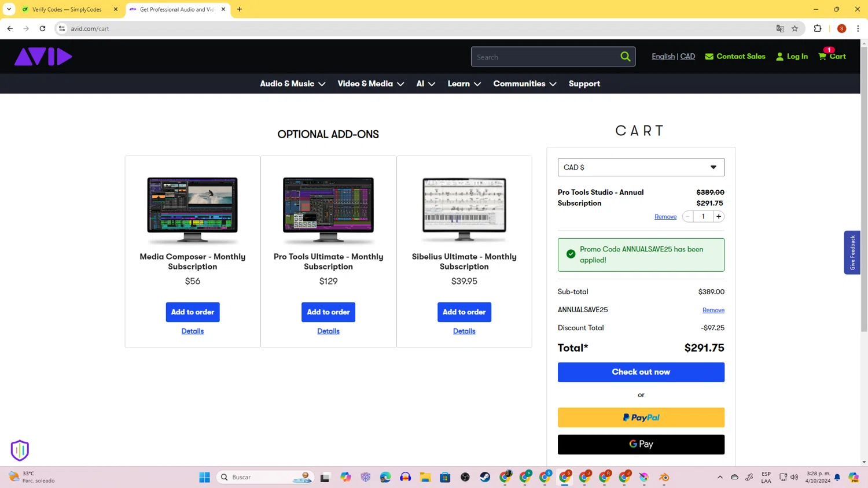The image size is (868, 488).
Task: Add Pro Tools Ultimate to order
Action: point(328,312)
